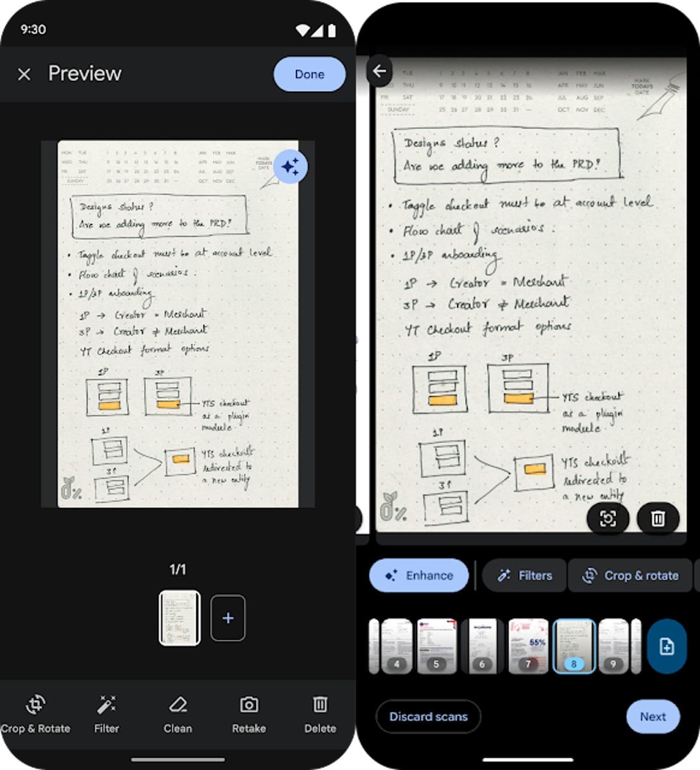Screen dimensions: 700x770
Task: Open Crop & Rotate in bottom toolbar
Action: point(35,715)
